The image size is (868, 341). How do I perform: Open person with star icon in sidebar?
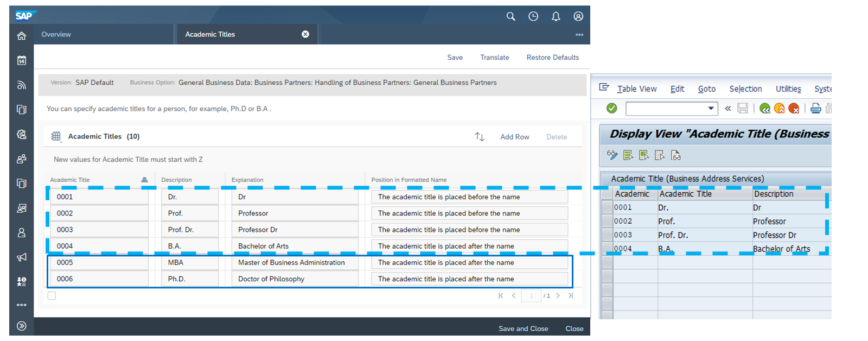21,281
